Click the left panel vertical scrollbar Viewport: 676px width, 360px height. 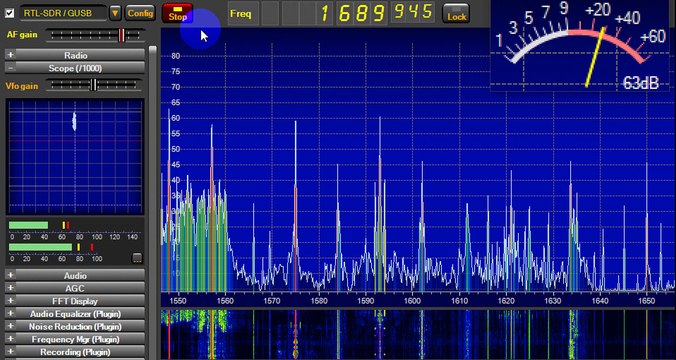pyautogui.click(x=153, y=203)
